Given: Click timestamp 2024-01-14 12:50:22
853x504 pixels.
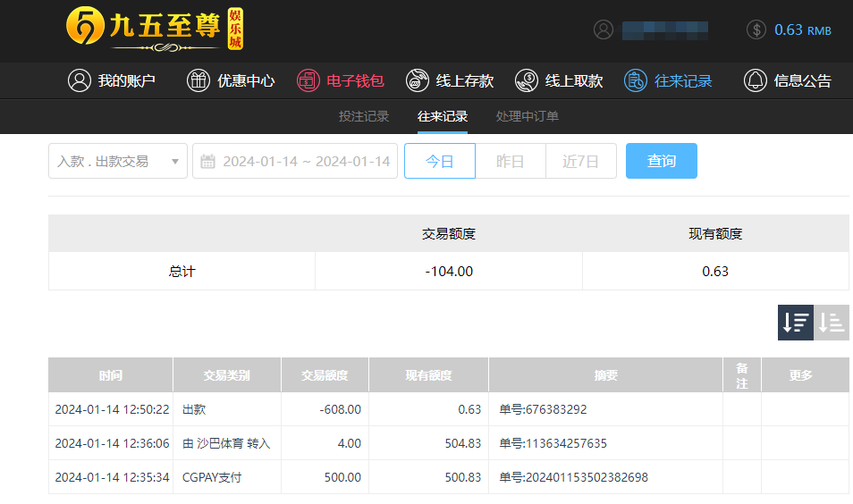Looking at the screenshot, I should click(112, 409).
